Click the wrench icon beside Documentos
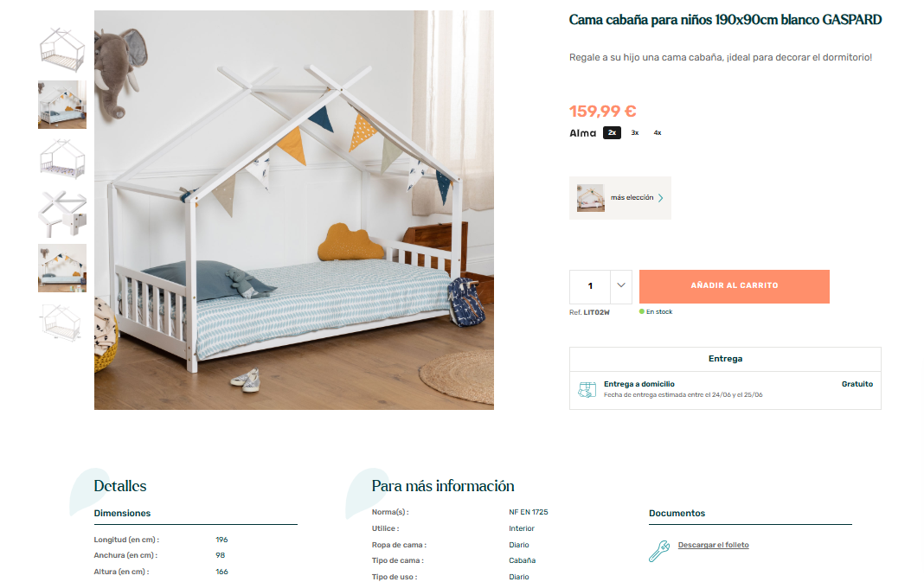Viewport: 924px width, 582px height. click(659, 551)
